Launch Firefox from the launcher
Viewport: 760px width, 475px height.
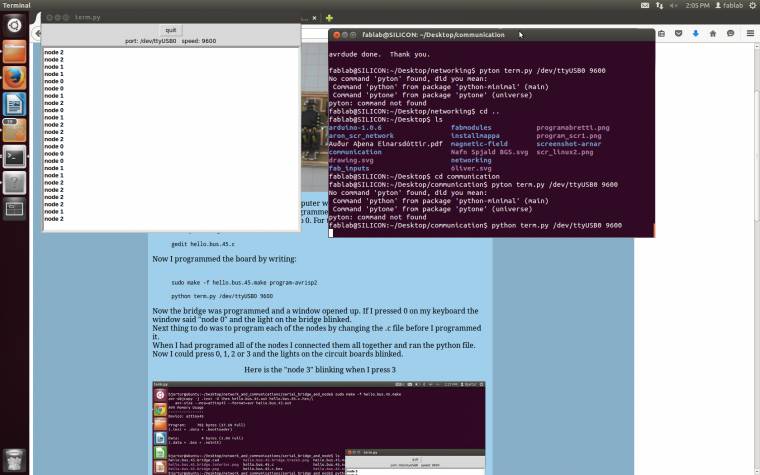[14, 78]
